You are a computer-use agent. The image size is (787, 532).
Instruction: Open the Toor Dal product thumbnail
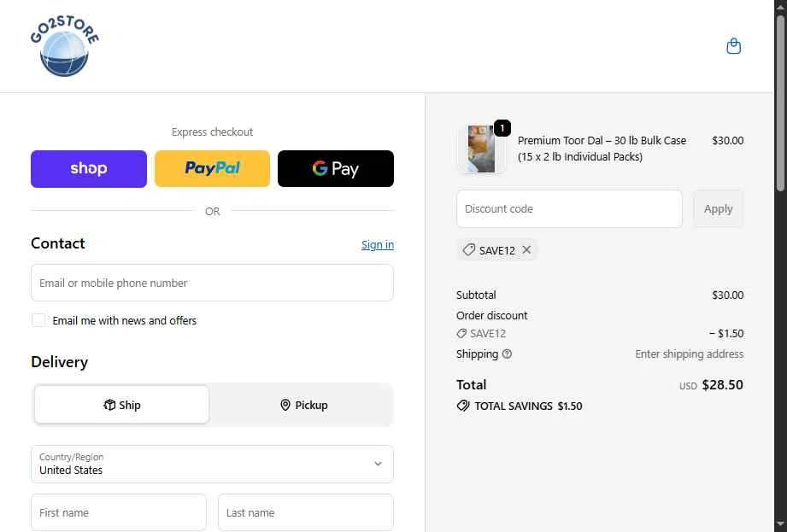point(481,149)
